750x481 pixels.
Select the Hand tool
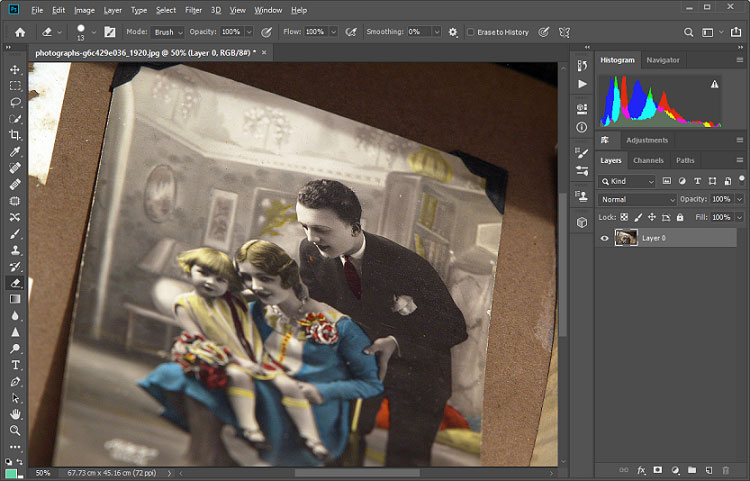(15, 414)
